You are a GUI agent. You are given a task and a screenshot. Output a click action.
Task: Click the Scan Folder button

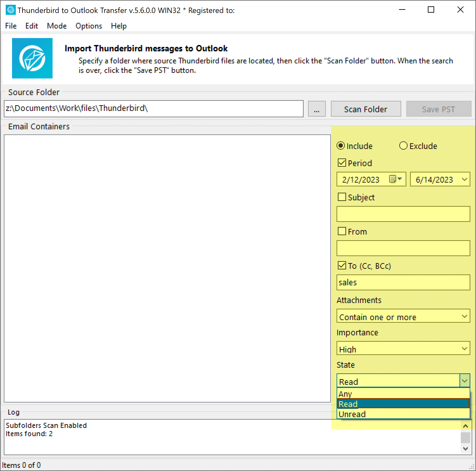[x=366, y=109]
